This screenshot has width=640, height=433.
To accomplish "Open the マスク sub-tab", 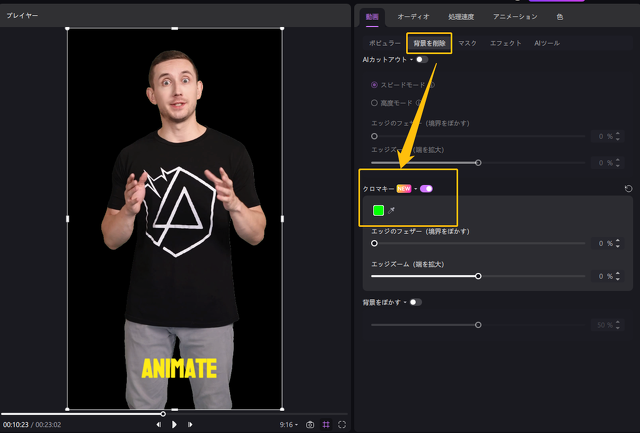I will click(468, 44).
